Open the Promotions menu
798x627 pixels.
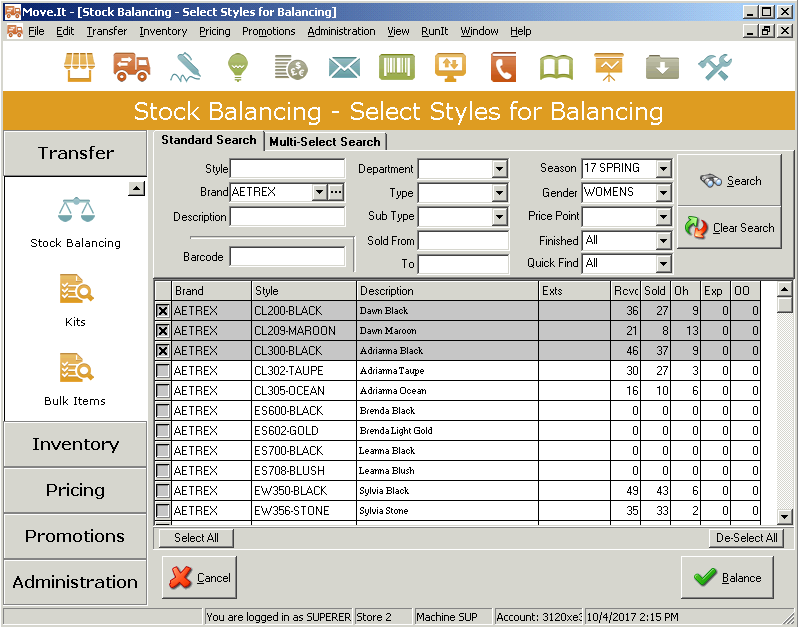(x=268, y=31)
